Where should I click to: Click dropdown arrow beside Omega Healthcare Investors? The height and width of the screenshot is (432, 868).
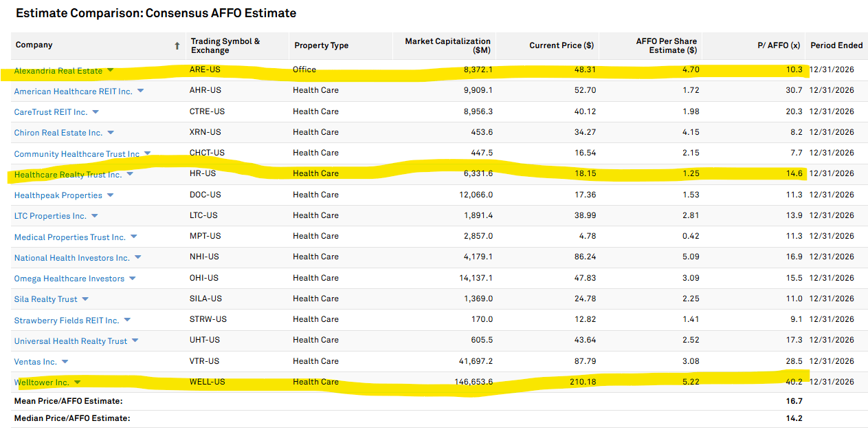[132, 279]
